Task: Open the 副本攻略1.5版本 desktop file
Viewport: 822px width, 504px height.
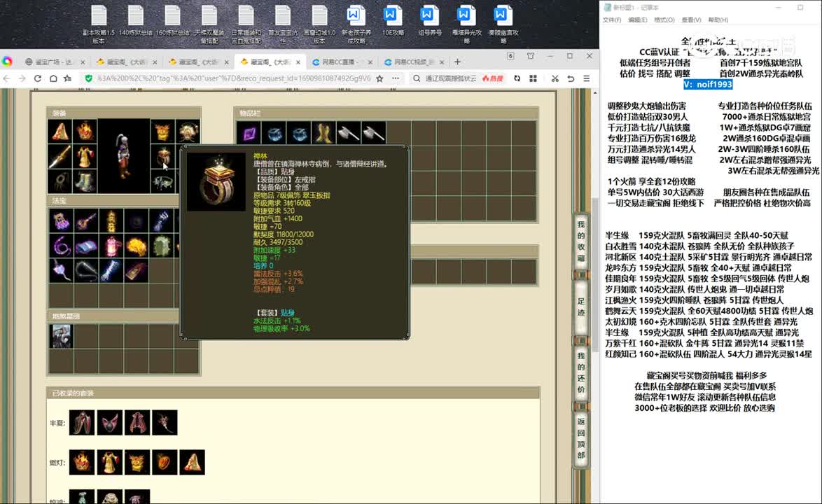Action: [x=99, y=24]
